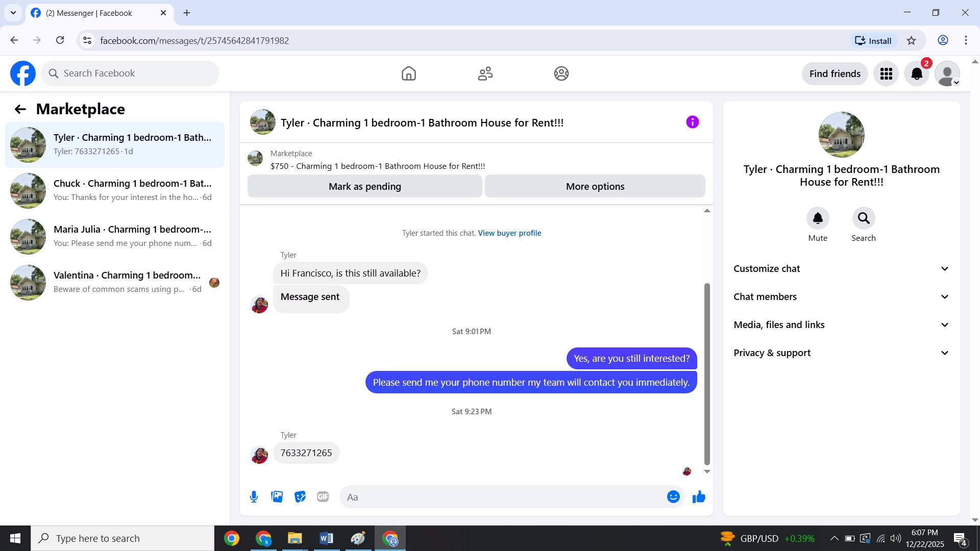
Task: Expand Media, files and links section
Action: pyautogui.click(x=841, y=325)
